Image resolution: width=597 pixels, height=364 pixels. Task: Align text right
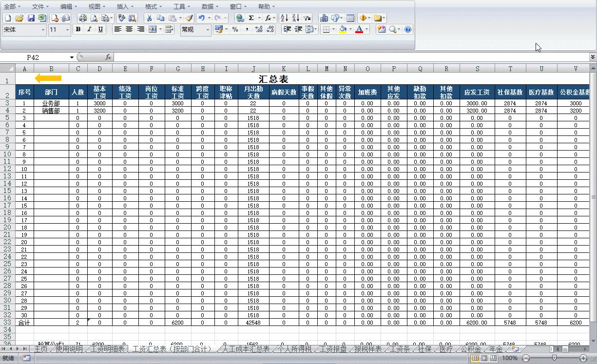point(141,29)
